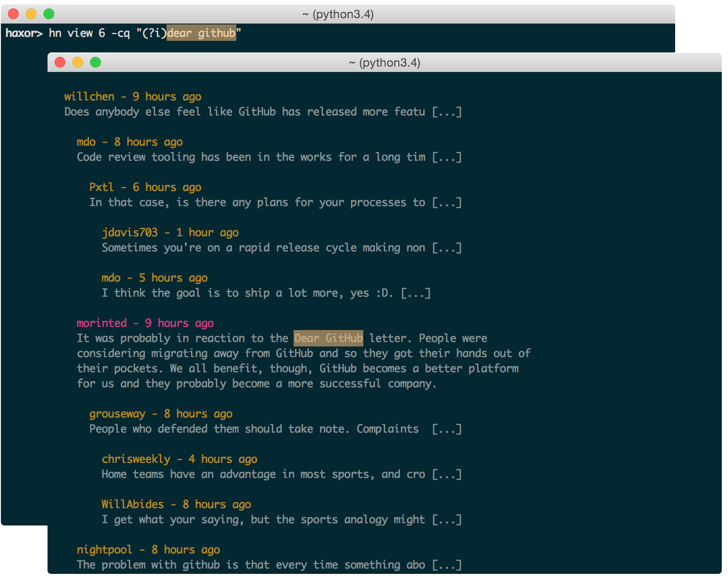Click the 'chrisweekly - 4 hours ago' header
Viewport: 728px width, 585px height.
point(179,459)
